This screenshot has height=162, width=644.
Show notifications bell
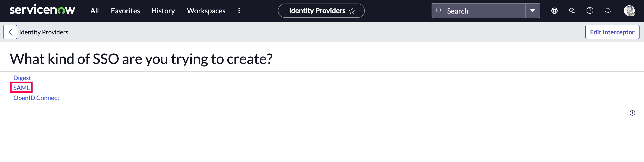pyautogui.click(x=608, y=11)
